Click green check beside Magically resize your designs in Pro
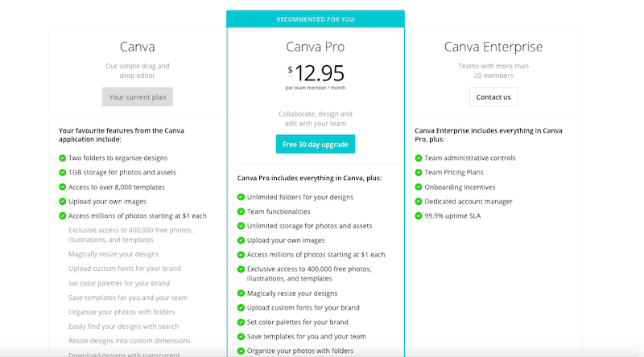644x357 pixels. (x=241, y=293)
